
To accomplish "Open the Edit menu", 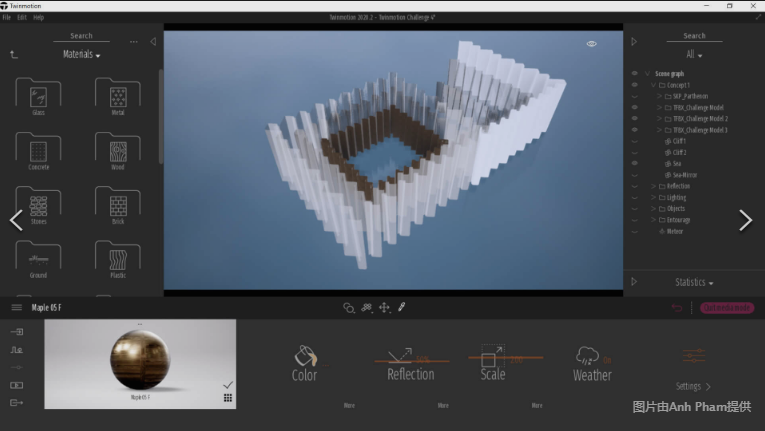I will 22,17.
